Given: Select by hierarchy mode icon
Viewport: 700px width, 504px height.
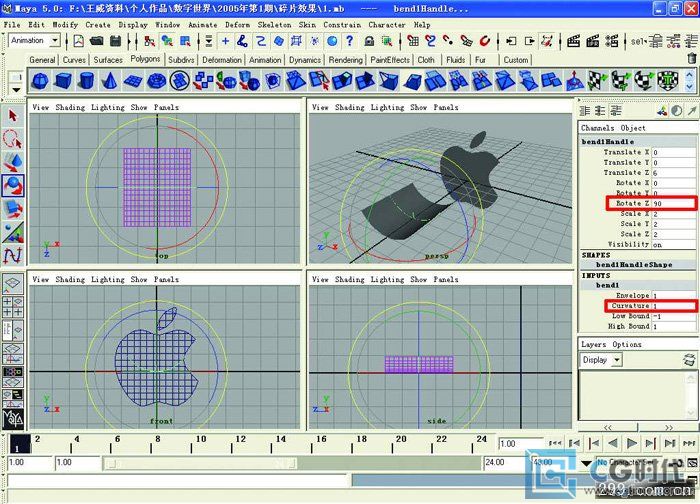Looking at the screenshot, I should point(149,41).
